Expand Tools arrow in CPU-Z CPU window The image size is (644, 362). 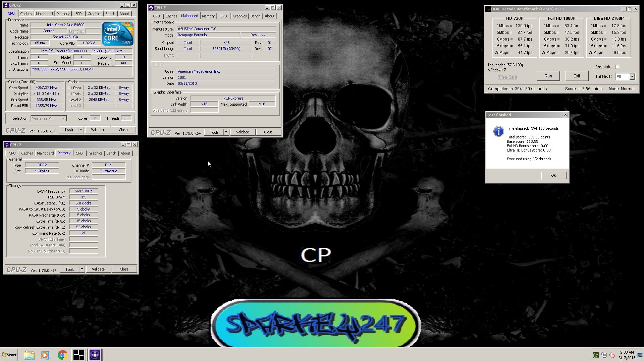tap(81, 130)
